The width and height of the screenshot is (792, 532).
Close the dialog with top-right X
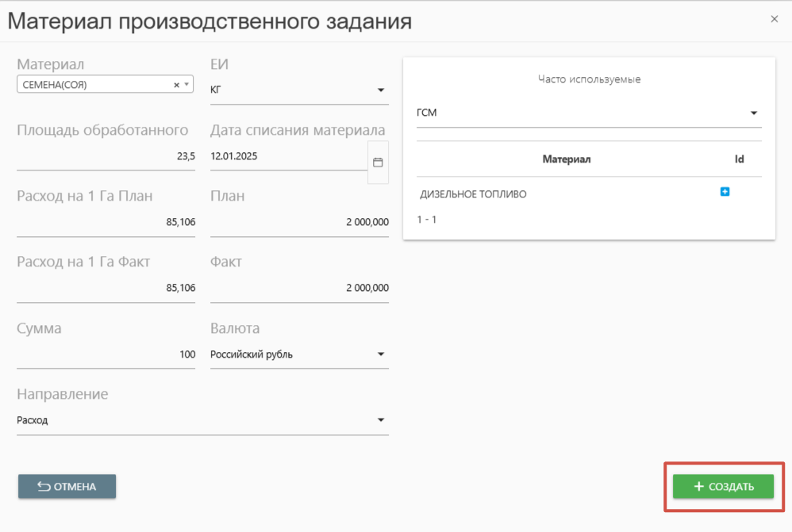pyautogui.click(x=775, y=19)
